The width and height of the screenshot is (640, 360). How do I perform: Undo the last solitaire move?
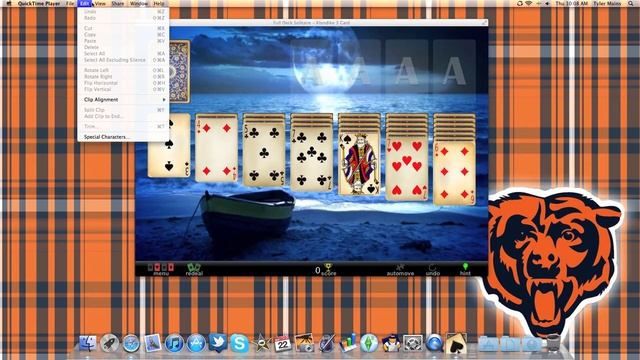pos(433,269)
